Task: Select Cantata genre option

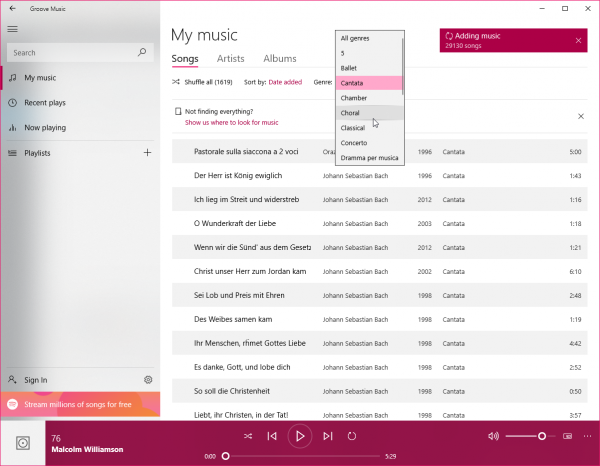Action: click(369, 83)
